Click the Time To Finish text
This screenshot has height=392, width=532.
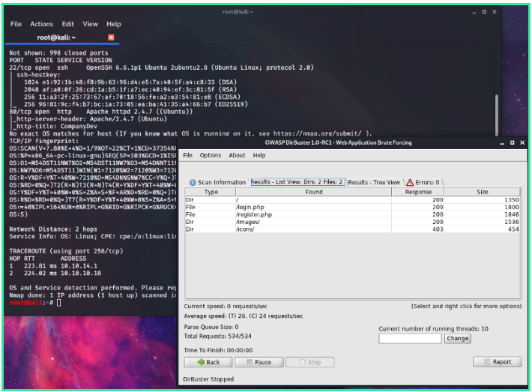[218, 350]
